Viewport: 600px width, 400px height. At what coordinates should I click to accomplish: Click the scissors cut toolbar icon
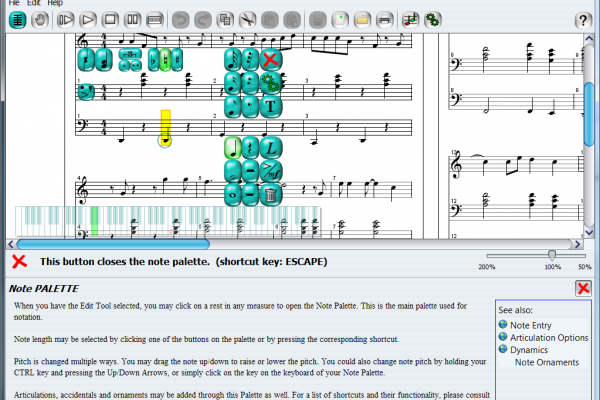pos(247,19)
